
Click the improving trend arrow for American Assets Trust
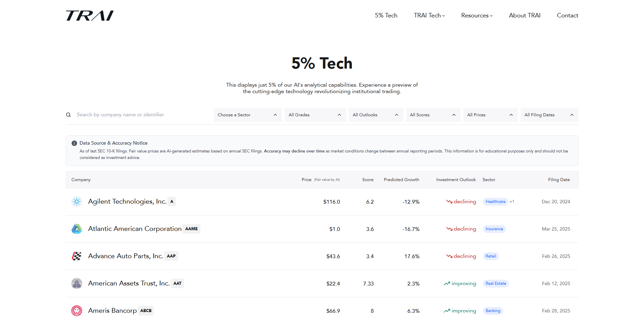coord(447,283)
